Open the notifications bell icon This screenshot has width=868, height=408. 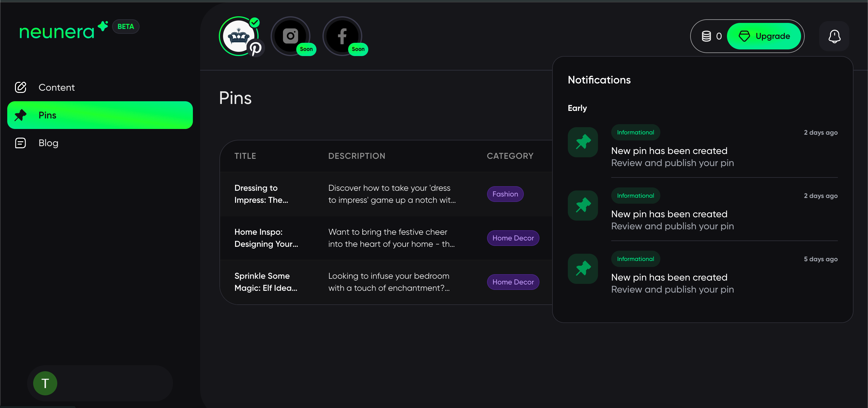tap(834, 36)
